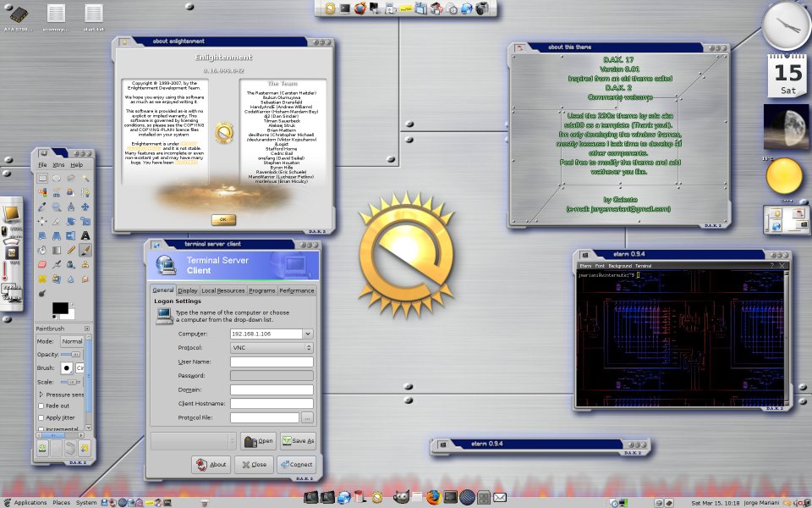This screenshot has width=812, height=508.
Task: Select the Scissors Select tool in GIMP
Action: pos(57,192)
